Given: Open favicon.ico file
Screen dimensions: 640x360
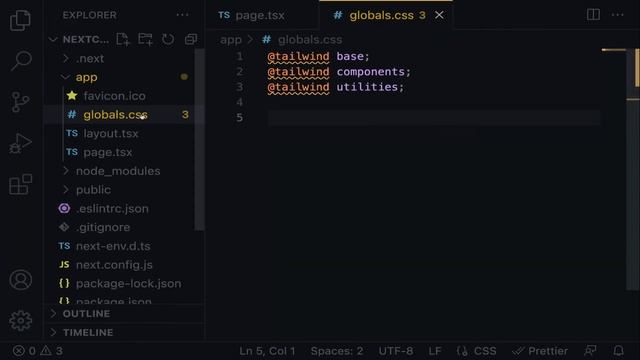Looking at the screenshot, I should tap(114, 96).
